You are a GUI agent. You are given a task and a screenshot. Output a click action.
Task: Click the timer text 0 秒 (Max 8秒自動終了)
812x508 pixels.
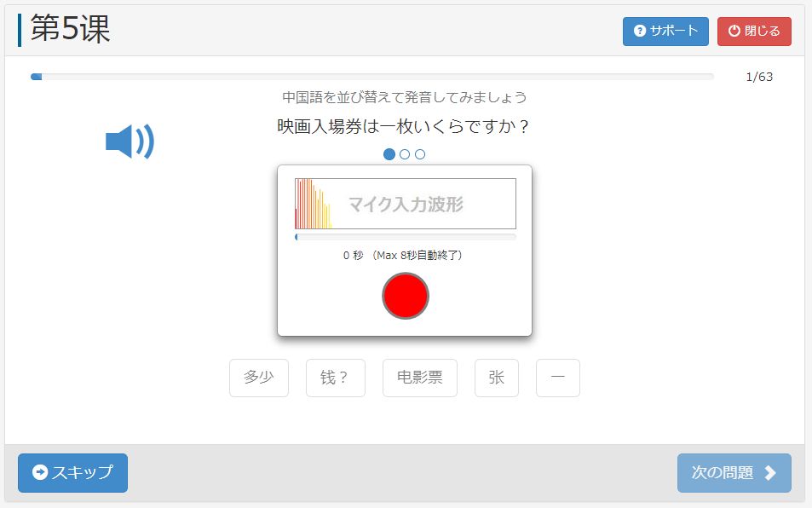click(403, 256)
